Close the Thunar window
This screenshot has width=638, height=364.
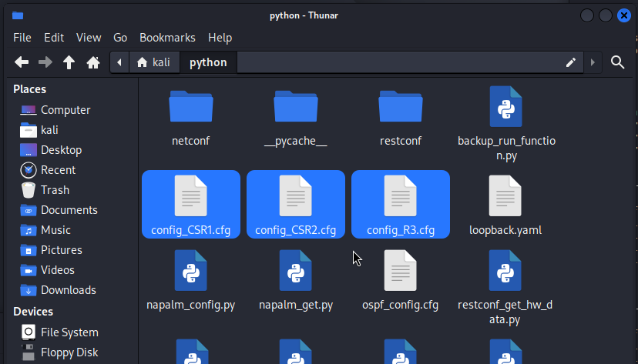coord(624,15)
